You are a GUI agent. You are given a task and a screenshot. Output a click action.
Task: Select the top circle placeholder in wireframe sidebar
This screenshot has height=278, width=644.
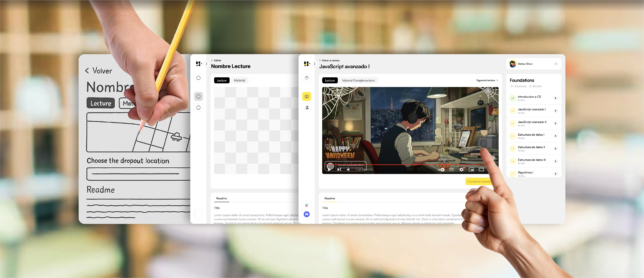point(198,78)
